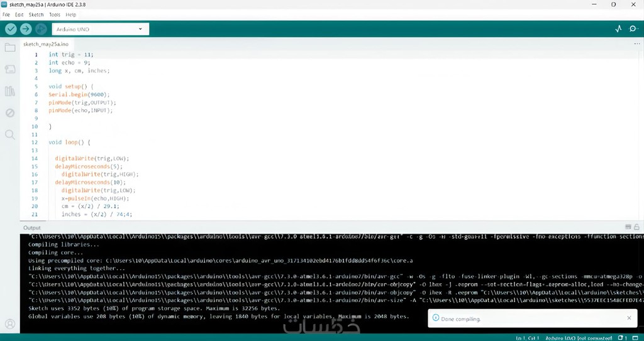Viewport: 644px width, 341px height.
Task: Open the Edit menu
Action: click(x=19, y=15)
